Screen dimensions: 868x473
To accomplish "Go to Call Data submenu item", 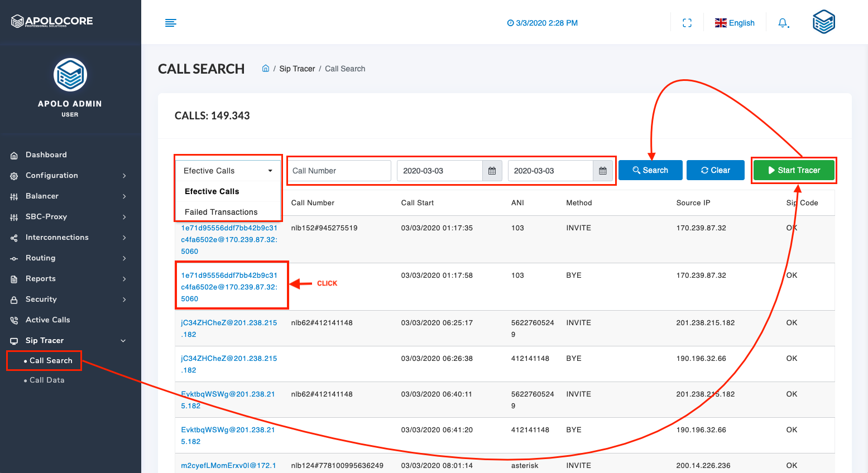I will 47,380.
